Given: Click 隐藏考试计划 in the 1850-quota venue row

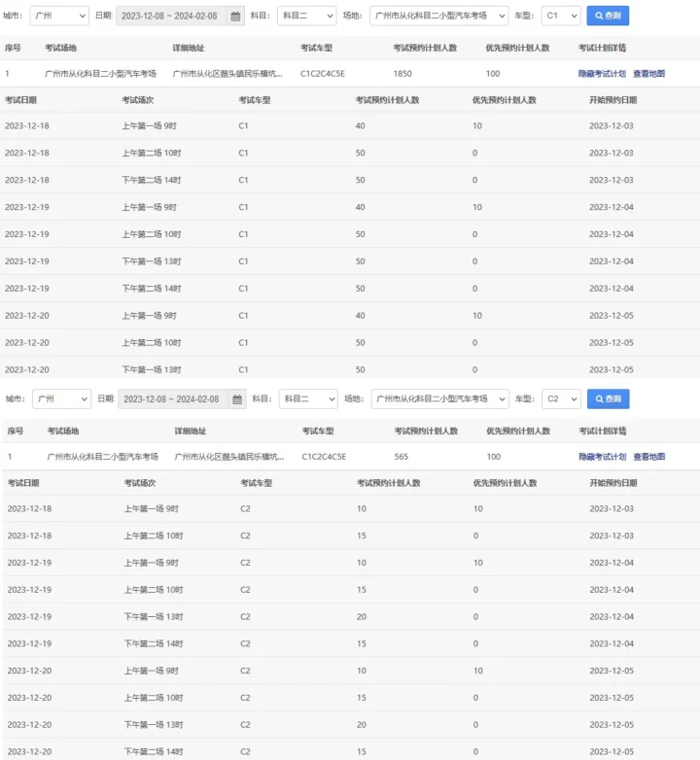Looking at the screenshot, I should (602, 74).
